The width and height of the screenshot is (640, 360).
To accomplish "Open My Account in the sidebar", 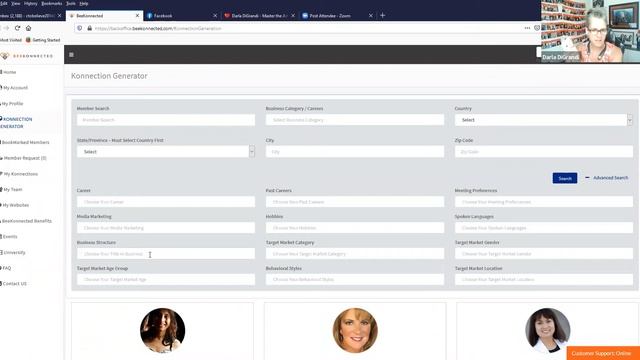I will tap(15, 88).
